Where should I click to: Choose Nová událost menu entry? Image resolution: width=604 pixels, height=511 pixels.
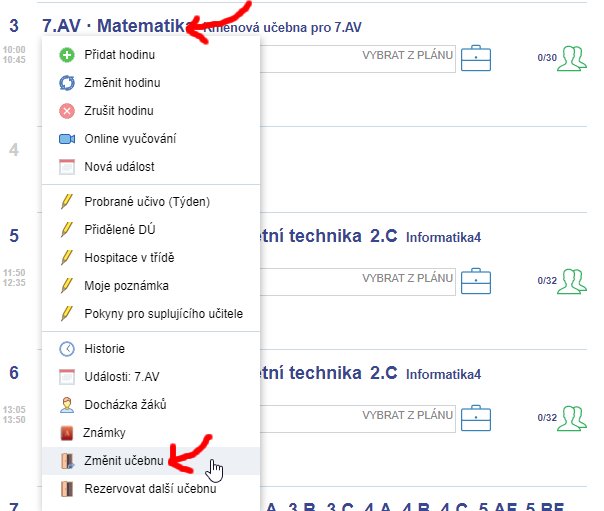click(119, 166)
